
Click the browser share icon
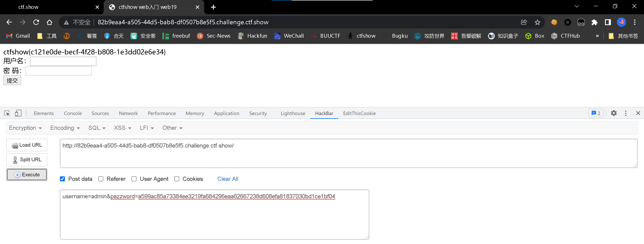tap(524, 22)
